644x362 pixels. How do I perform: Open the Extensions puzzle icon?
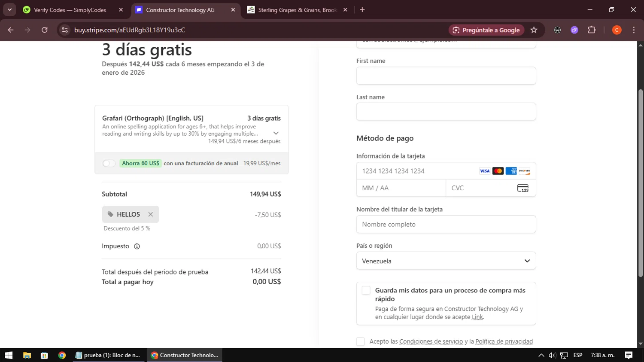[x=592, y=30]
